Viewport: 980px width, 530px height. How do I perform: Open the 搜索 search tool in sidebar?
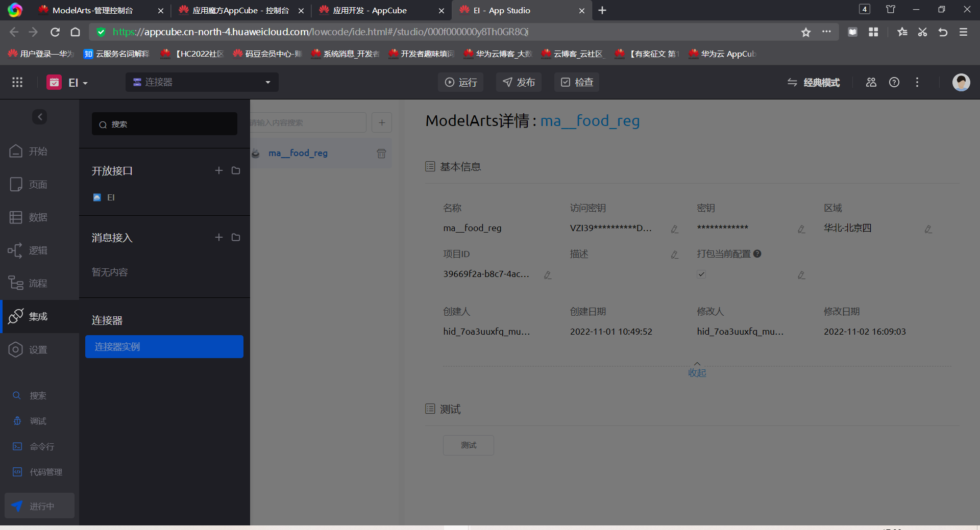pyautogui.click(x=30, y=395)
